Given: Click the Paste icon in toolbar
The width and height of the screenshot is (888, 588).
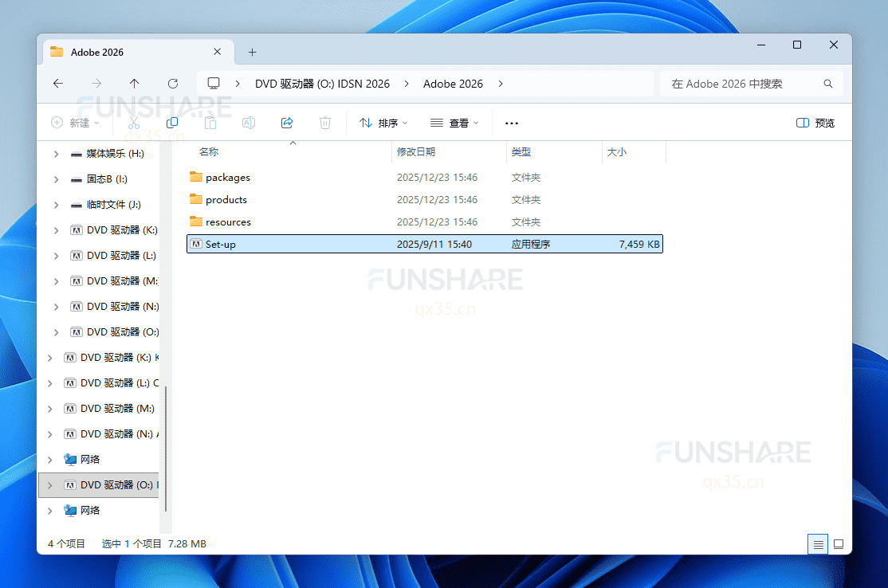Looking at the screenshot, I should coord(210,123).
